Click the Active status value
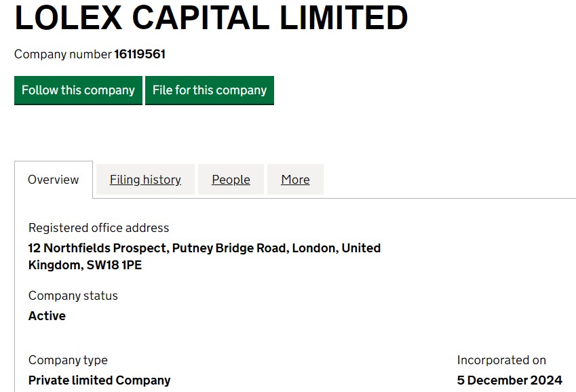This screenshot has height=392, width=576. [x=47, y=316]
